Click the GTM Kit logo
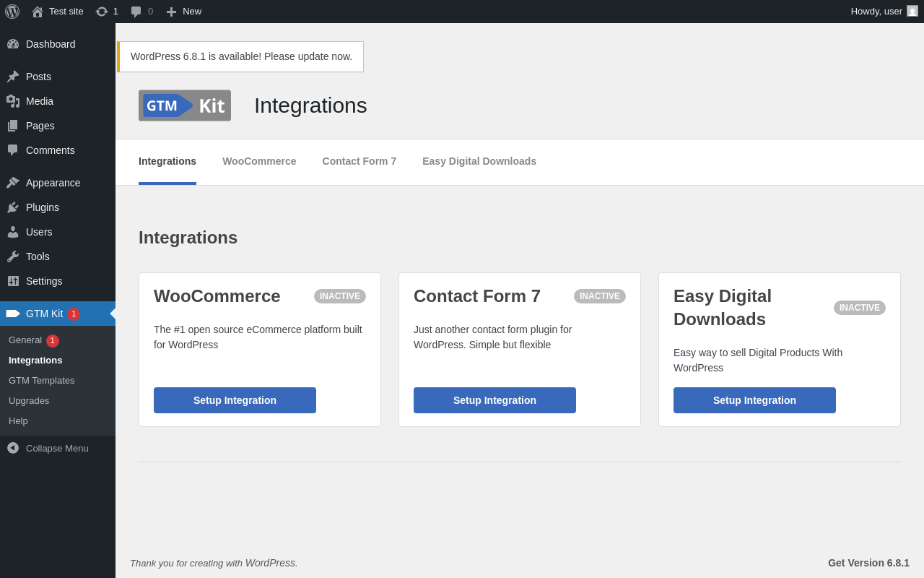The width and height of the screenshot is (924, 578). (185, 105)
